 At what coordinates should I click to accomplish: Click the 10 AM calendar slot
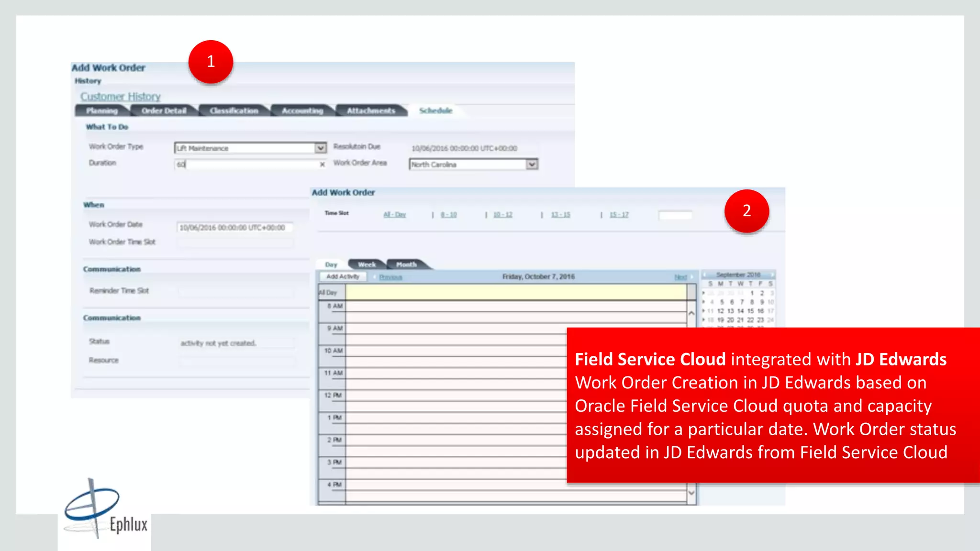coord(456,356)
